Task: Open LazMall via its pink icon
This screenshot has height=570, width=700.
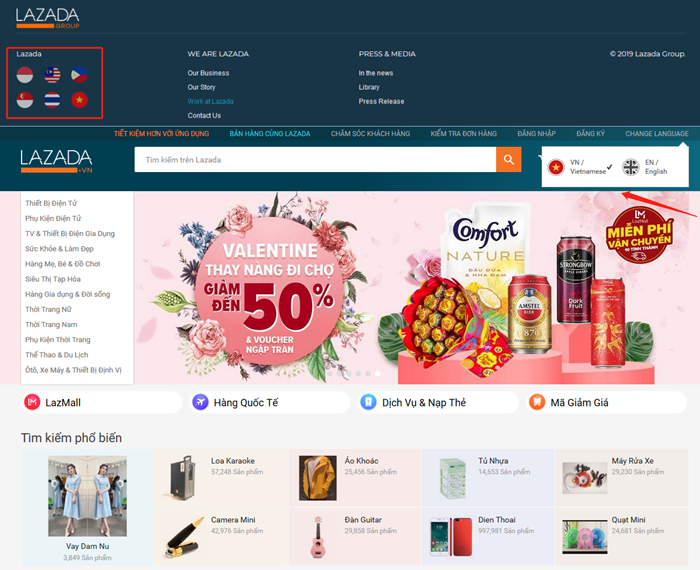Action: click(32, 402)
